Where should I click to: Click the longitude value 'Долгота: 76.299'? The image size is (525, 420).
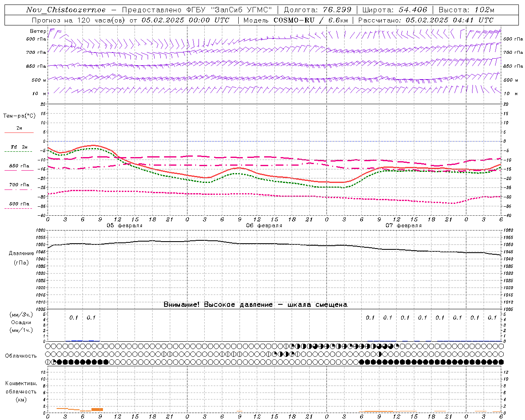click(317, 10)
